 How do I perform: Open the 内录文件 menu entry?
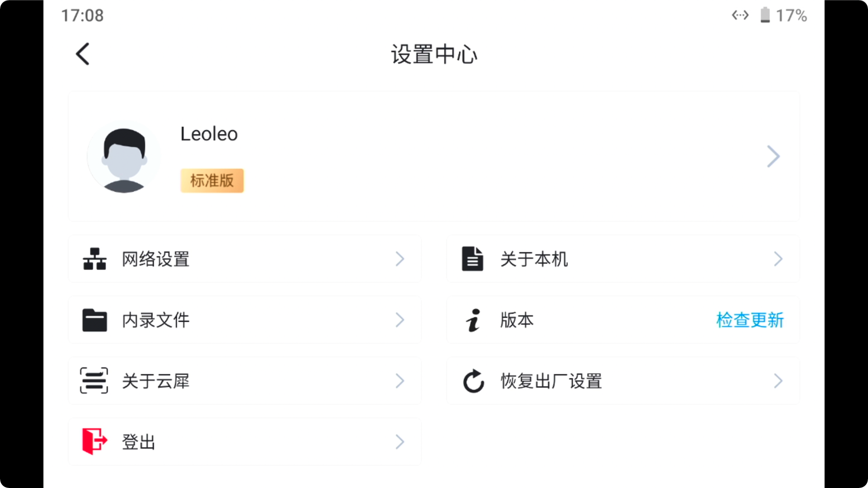(245, 320)
